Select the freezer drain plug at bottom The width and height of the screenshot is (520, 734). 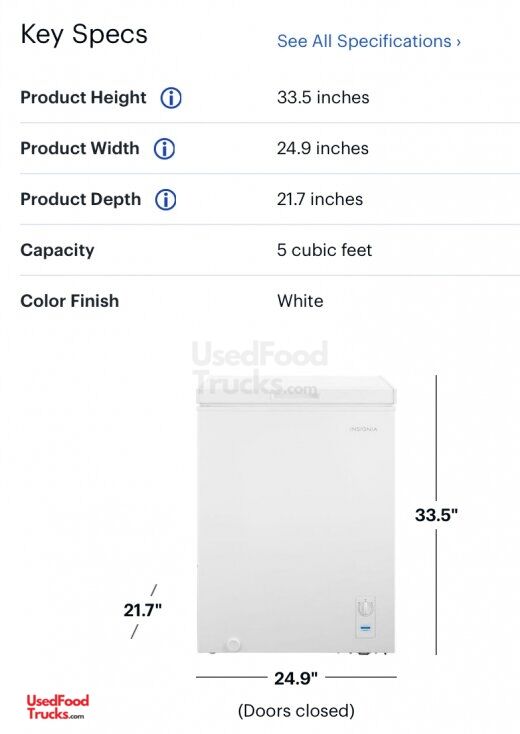233,645
